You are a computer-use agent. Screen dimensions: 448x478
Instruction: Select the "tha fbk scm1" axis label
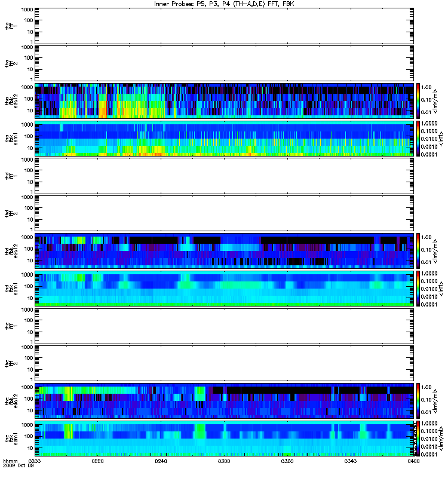coord(11,139)
